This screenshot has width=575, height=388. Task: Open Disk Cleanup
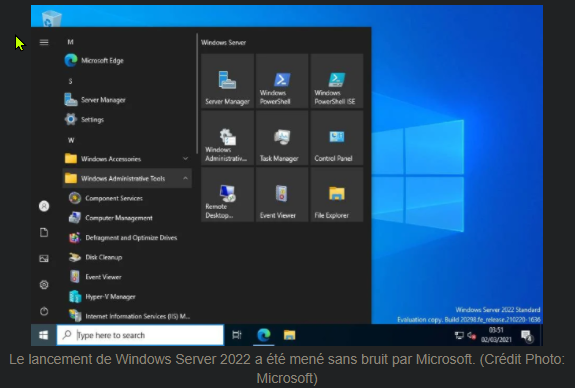[x=128, y=257]
